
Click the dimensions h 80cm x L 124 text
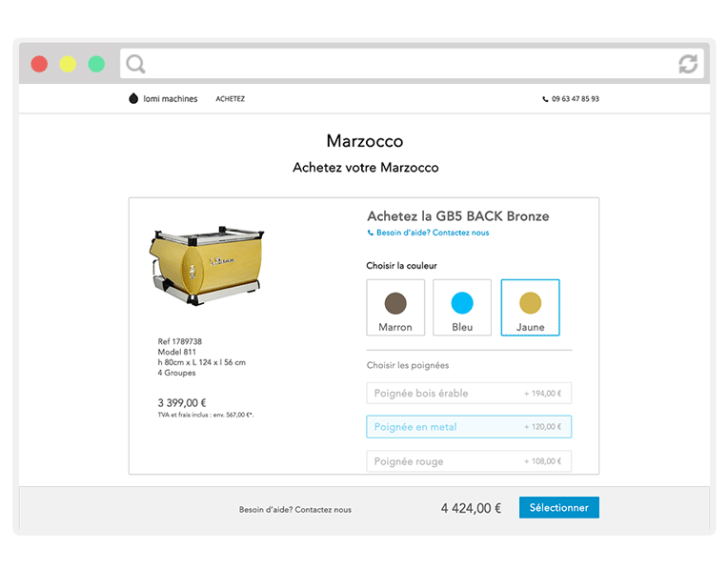pyautogui.click(x=201, y=362)
